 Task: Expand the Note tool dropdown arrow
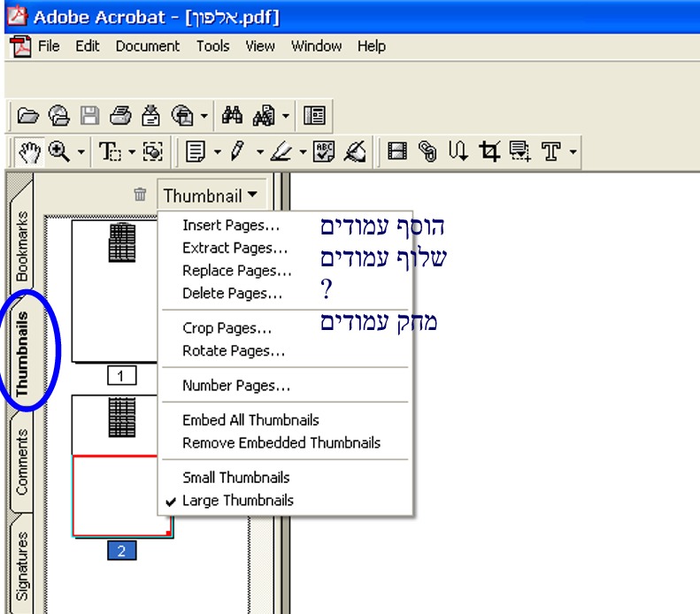click(x=218, y=151)
